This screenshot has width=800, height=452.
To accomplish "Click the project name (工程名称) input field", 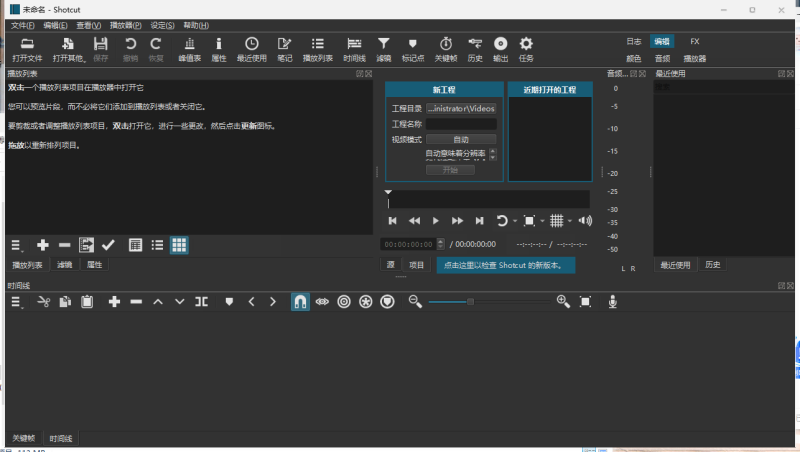I will coord(460,123).
